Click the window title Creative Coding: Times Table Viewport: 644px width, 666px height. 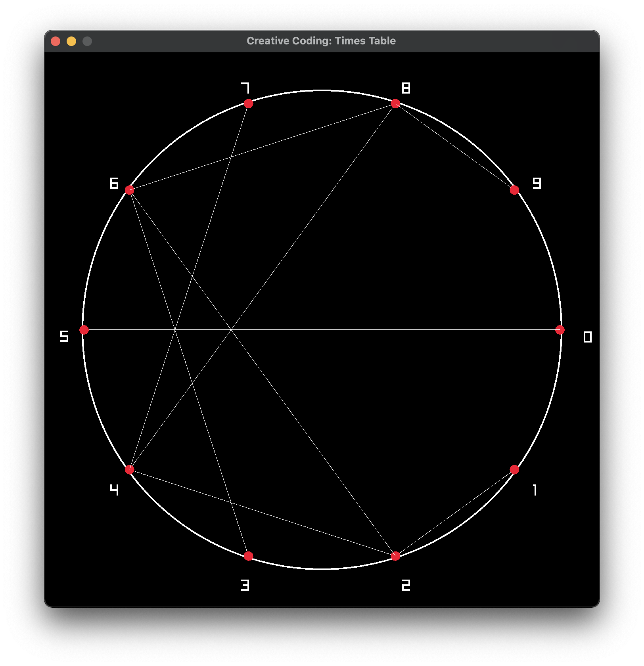coord(321,41)
